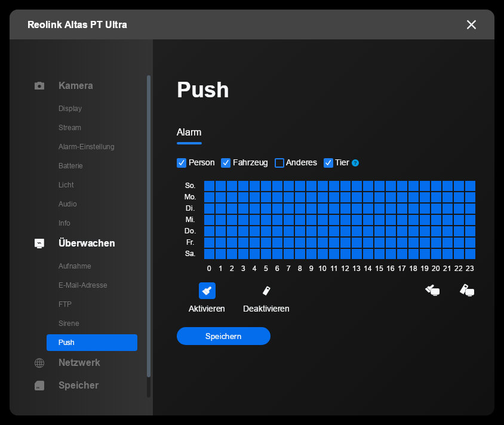The width and height of the screenshot is (504, 425).
Task: Open the Audio settings page
Action: point(67,204)
